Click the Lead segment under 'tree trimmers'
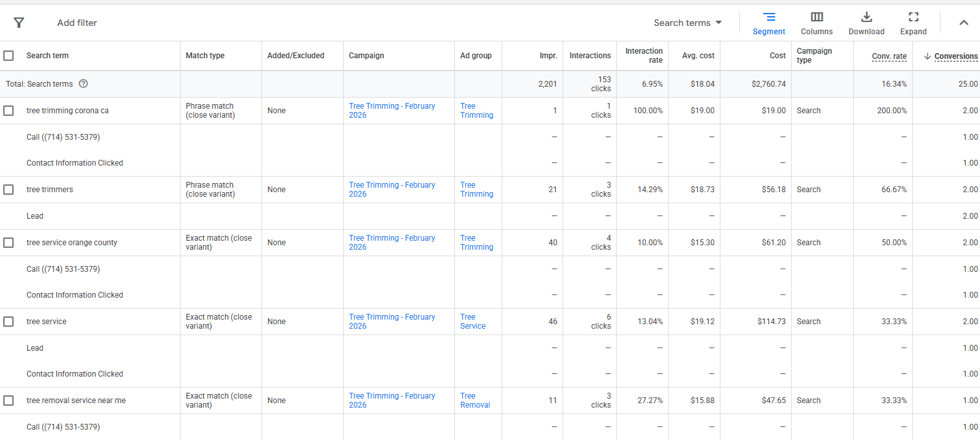Viewport: 980px width, 440px height. (35, 216)
